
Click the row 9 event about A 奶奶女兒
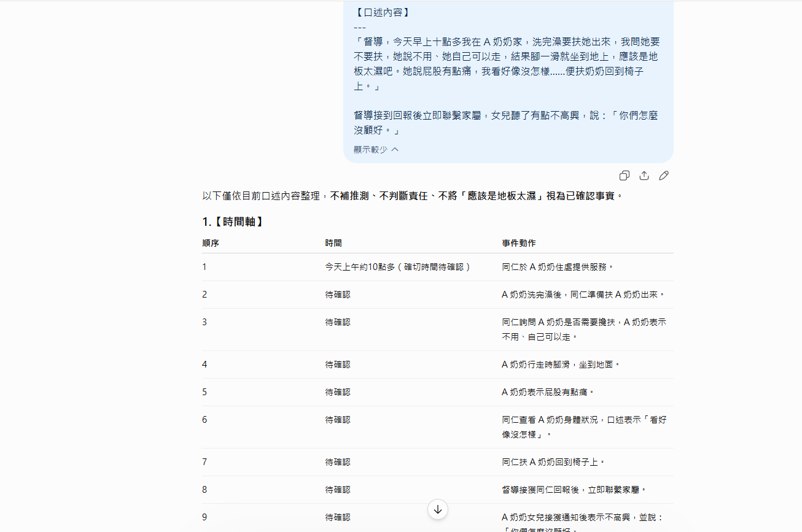583,523
